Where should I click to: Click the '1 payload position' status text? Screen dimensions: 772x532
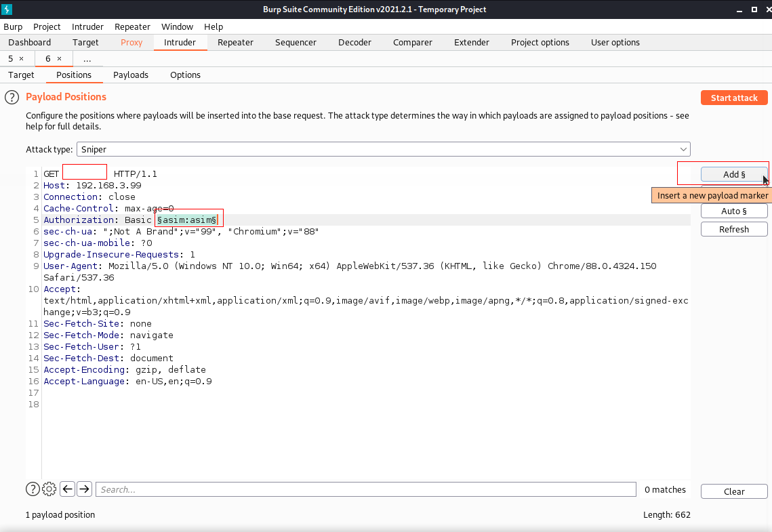point(60,514)
